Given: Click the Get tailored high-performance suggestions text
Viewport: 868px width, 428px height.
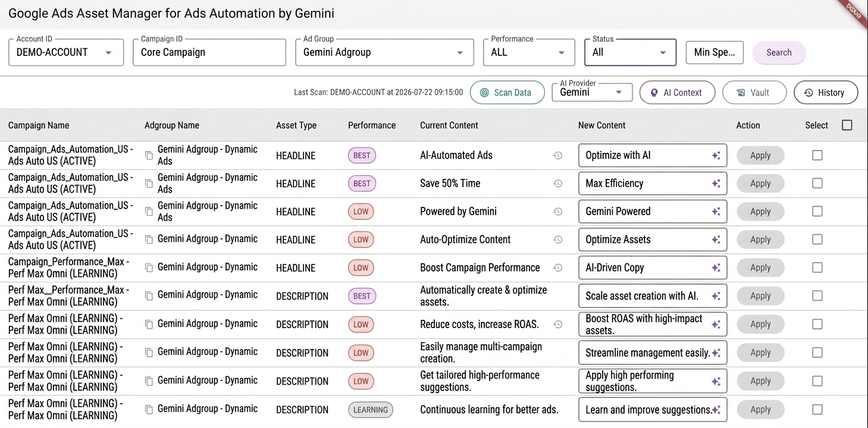Looking at the screenshot, I should pos(480,381).
